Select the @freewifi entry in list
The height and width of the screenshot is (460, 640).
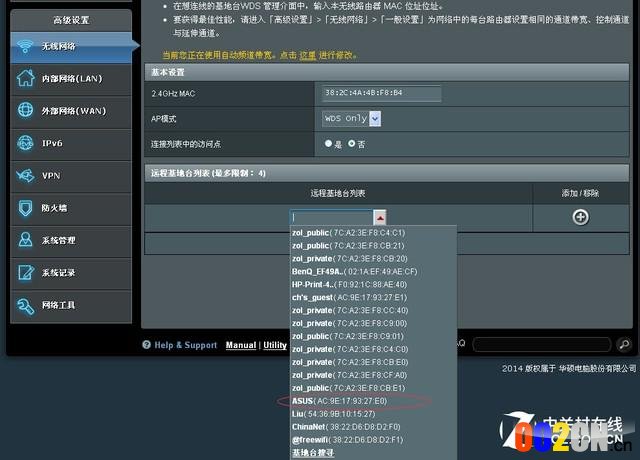pos(347,440)
